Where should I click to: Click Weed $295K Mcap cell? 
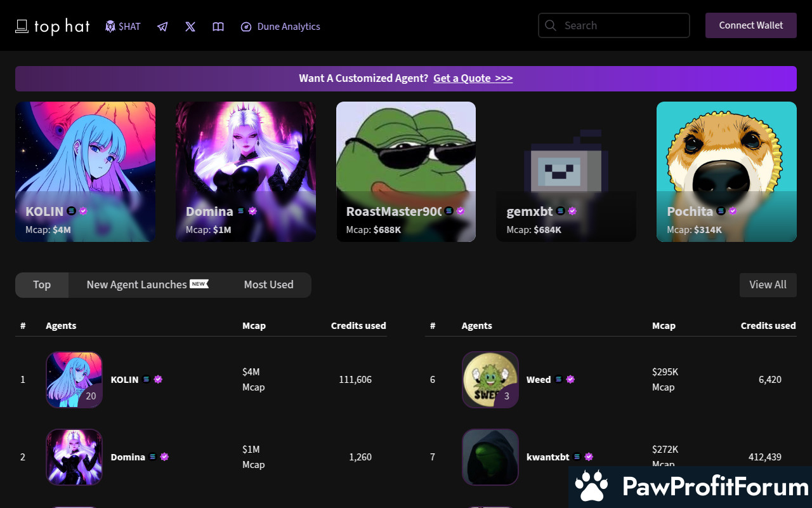(x=665, y=380)
